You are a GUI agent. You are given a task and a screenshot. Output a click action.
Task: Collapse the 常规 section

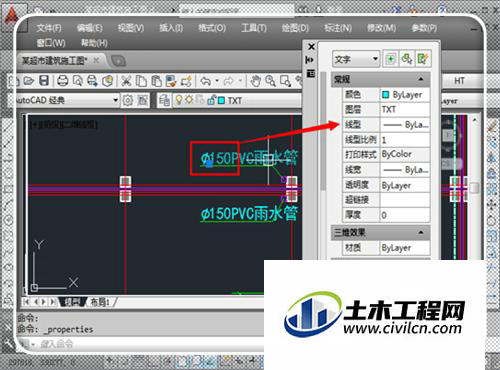[x=421, y=79]
